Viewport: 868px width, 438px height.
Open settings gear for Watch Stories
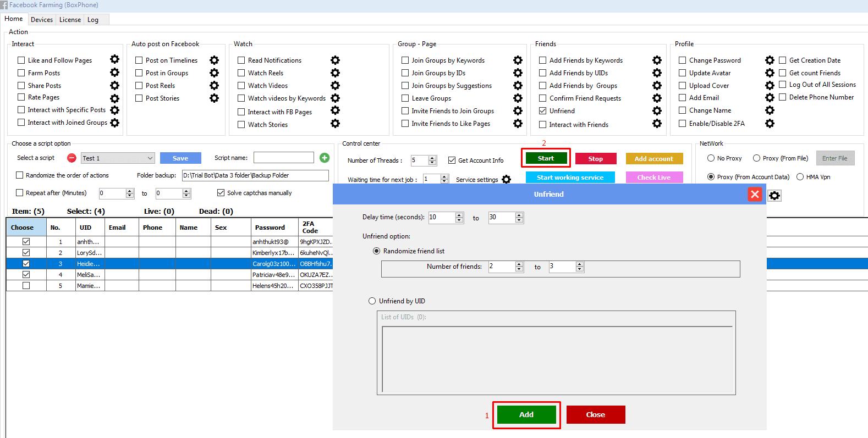(335, 123)
